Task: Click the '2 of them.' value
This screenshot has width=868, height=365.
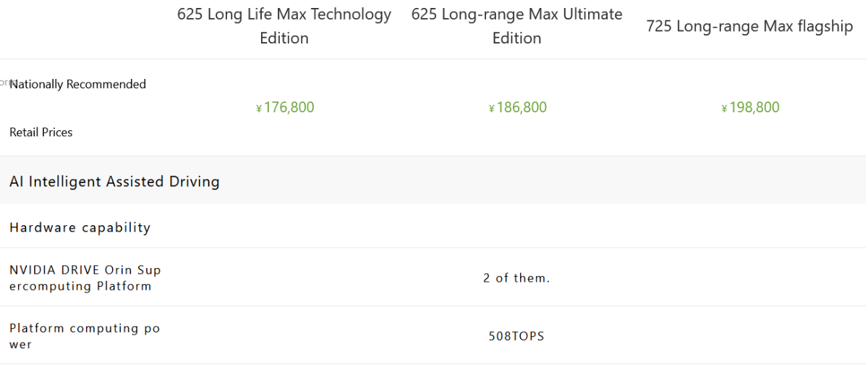Action: point(516,278)
